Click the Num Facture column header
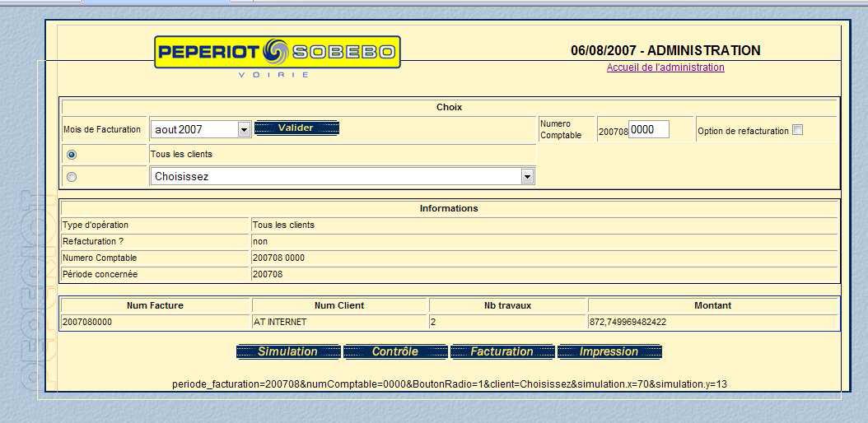The width and height of the screenshot is (868, 423). (155, 305)
